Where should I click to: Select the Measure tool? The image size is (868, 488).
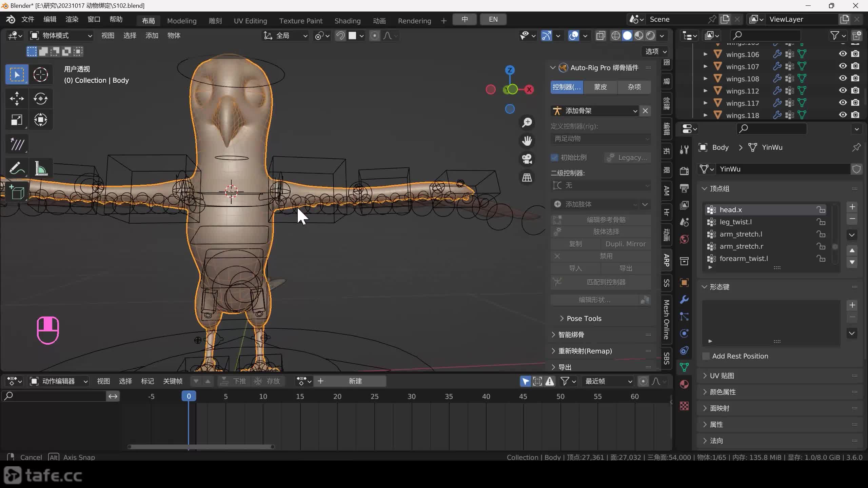41,169
